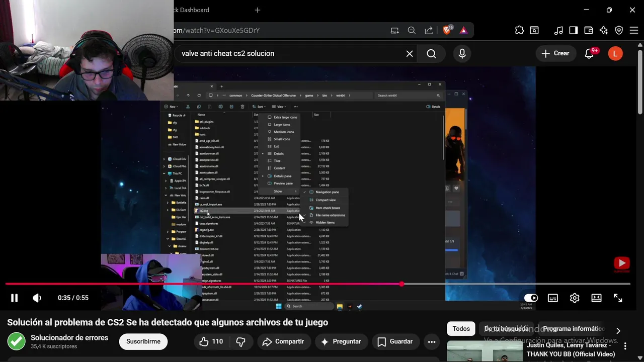The width and height of the screenshot is (644, 362).
Task: Click the 35,4 K suscriptores text
Action: pos(54,346)
